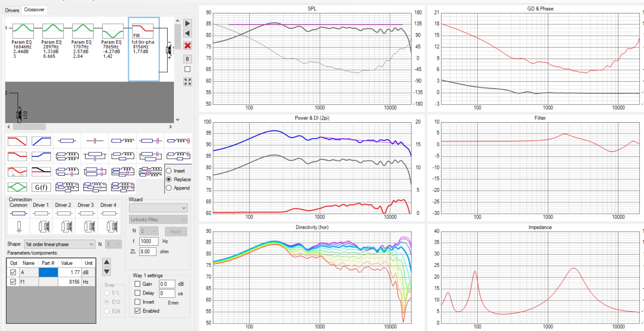Click the B button beside the schematic

[187, 59]
